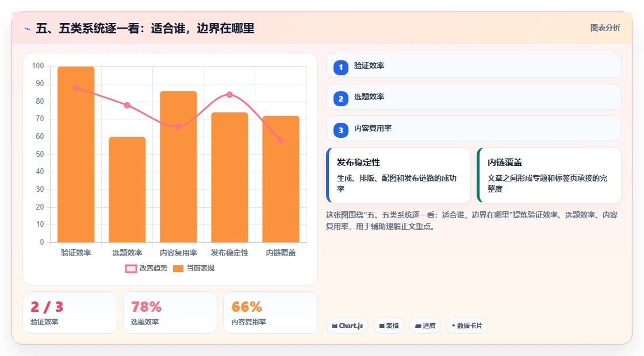Click the numbered badge 2 for 选题效率

coord(341,99)
